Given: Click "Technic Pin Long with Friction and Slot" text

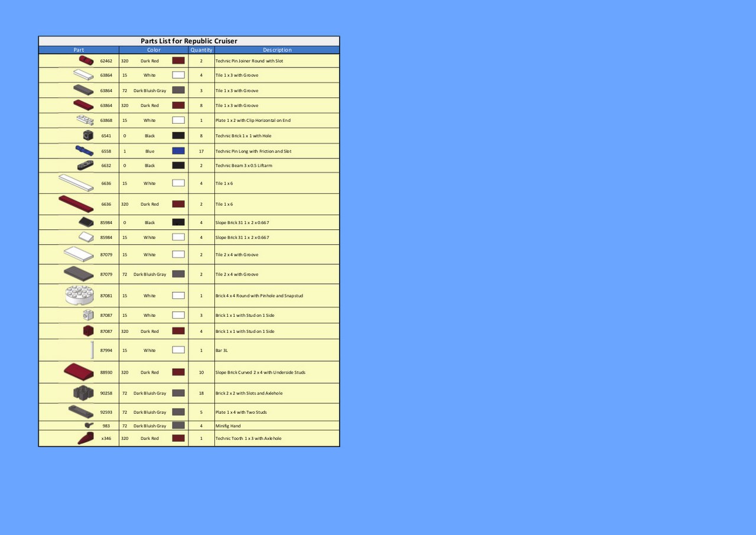Looking at the screenshot, I should 253,151.
